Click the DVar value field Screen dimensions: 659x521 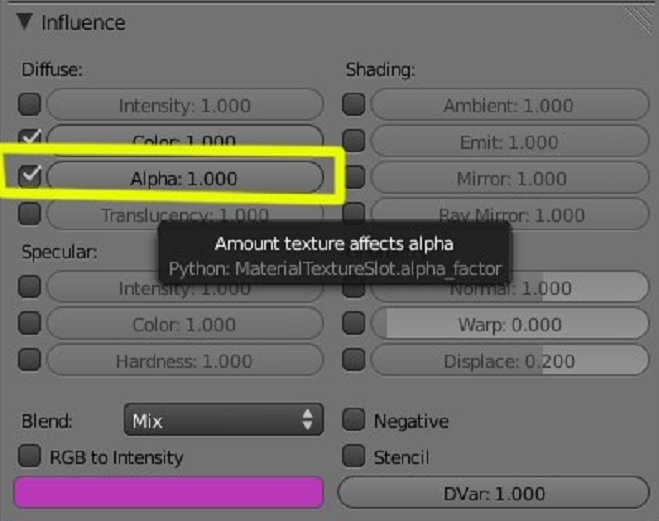pyautogui.click(x=493, y=493)
